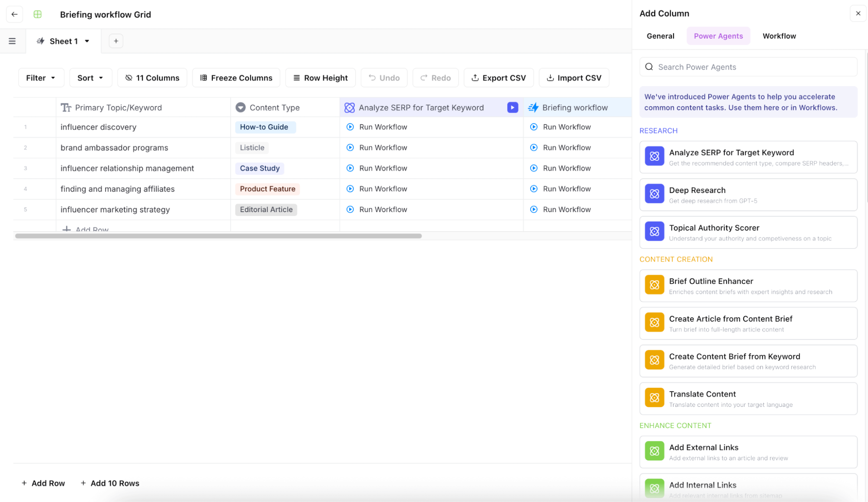
Task: Click Add 10 Rows button
Action: 110,483
